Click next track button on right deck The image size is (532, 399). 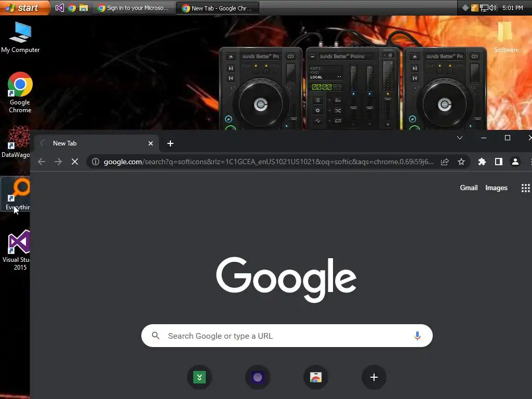[415, 68]
